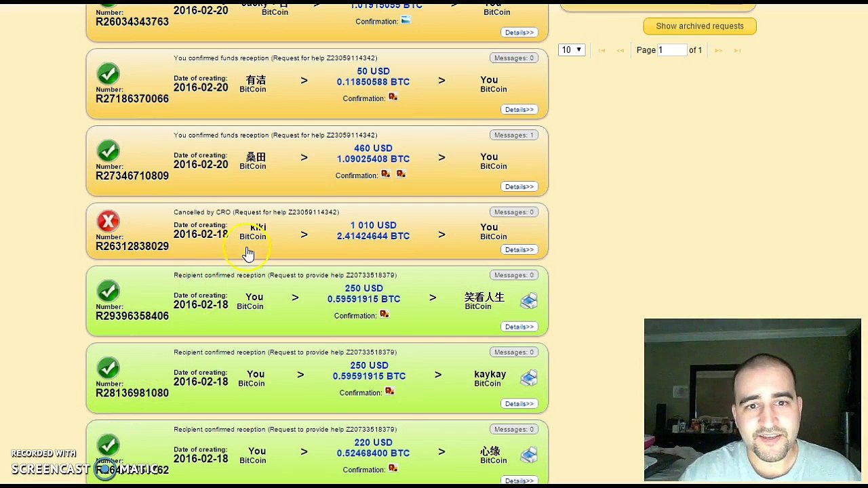Open Details for order R28136981080
The height and width of the screenshot is (488, 868).
[519, 403]
